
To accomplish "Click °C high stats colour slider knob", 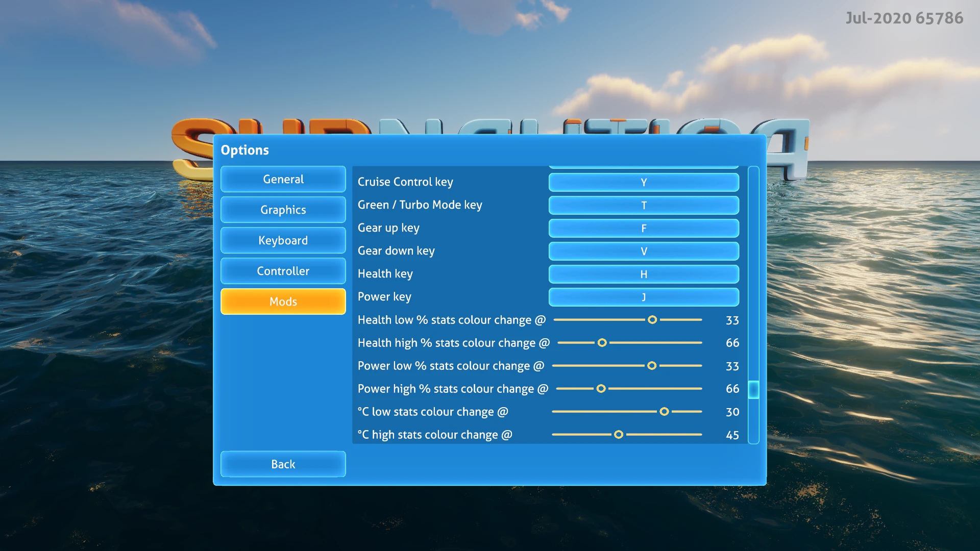I will point(619,435).
